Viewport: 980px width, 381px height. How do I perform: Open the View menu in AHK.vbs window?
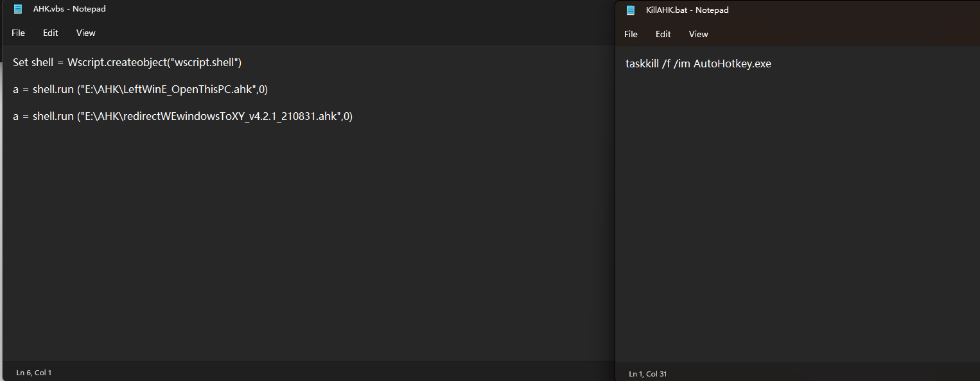[x=85, y=33]
